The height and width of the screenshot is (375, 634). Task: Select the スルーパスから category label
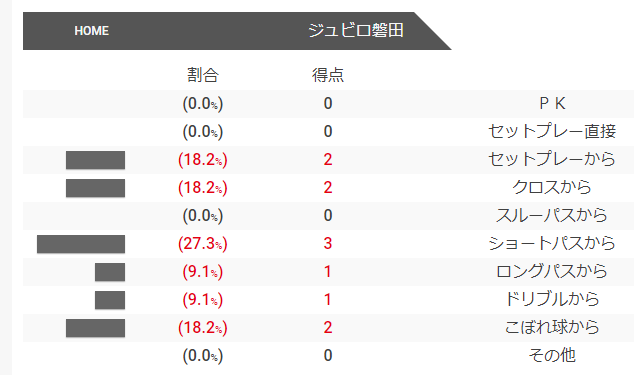[552, 215]
